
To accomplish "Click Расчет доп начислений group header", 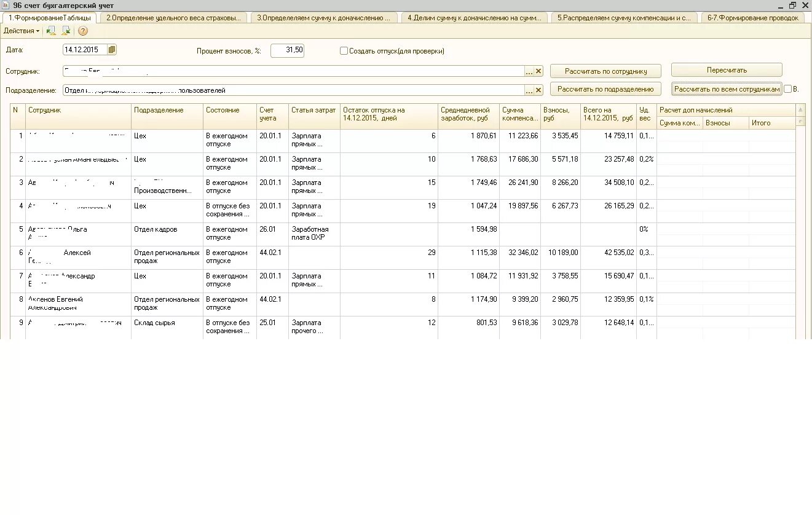I will click(x=726, y=110).
